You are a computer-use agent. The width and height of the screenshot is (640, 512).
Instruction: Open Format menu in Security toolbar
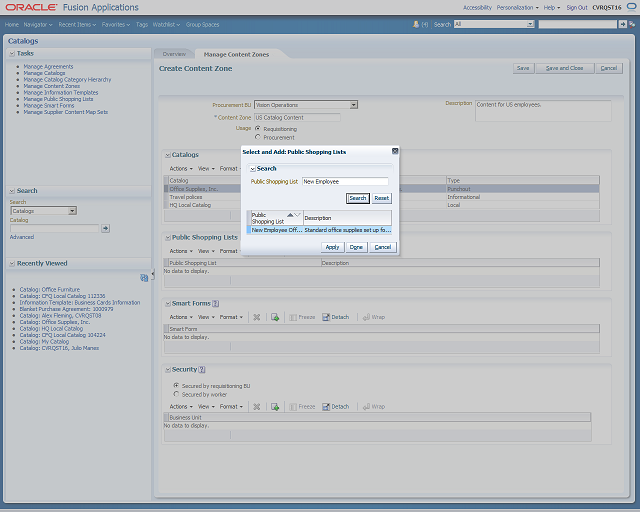click(x=231, y=407)
